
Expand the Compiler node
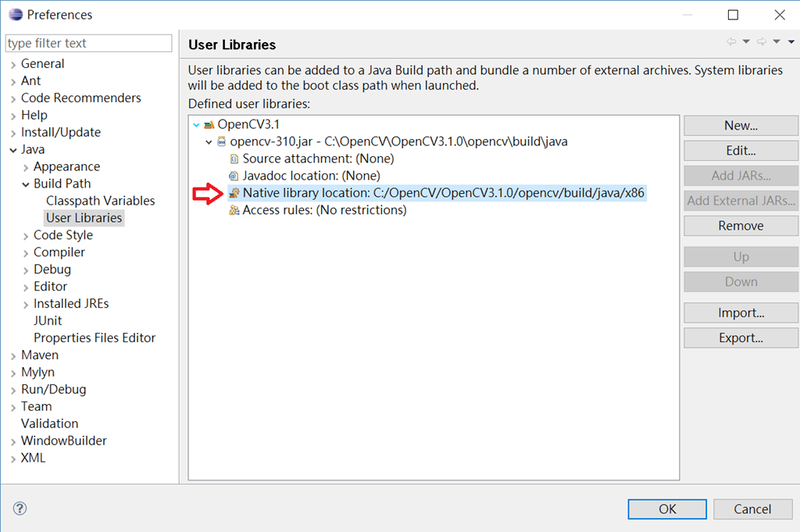coord(26,253)
